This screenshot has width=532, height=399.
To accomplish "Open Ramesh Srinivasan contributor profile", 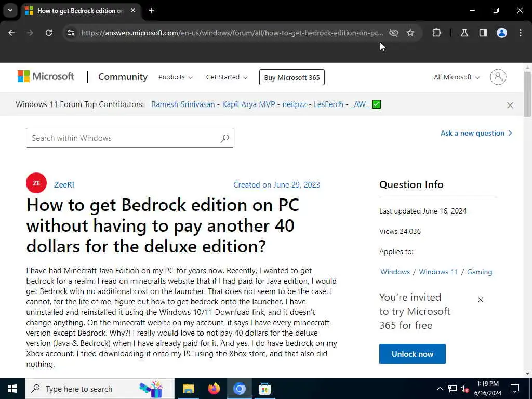I will point(183,104).
